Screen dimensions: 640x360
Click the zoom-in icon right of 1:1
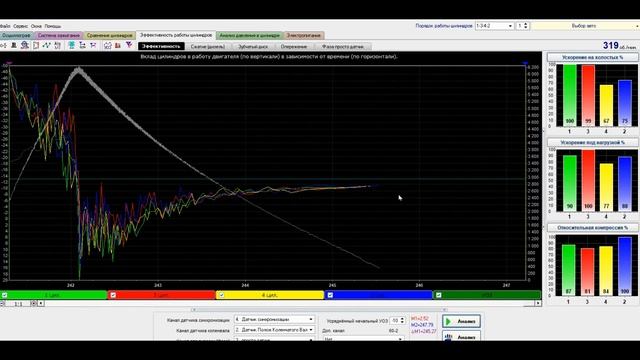click(33, 304)
